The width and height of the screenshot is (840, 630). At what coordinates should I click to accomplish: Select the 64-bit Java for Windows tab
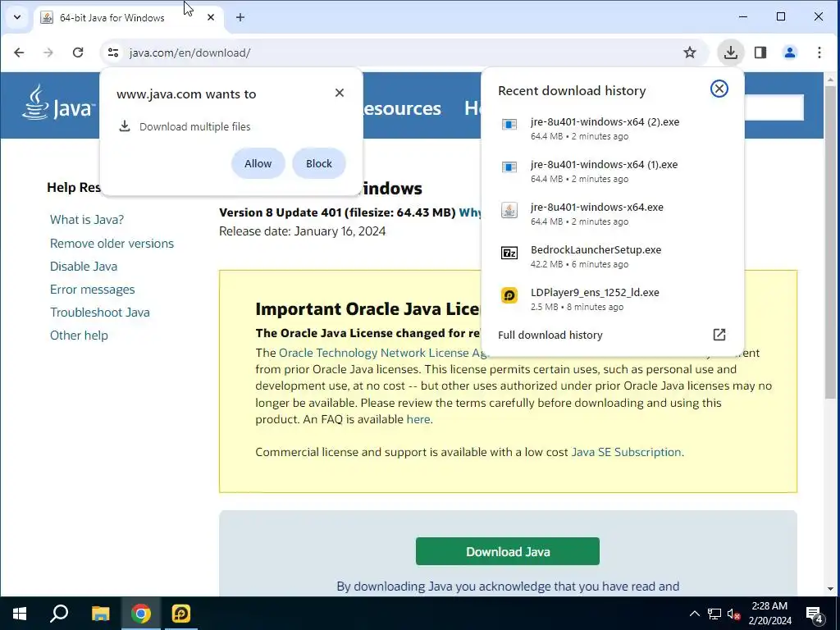pos(129,18)
